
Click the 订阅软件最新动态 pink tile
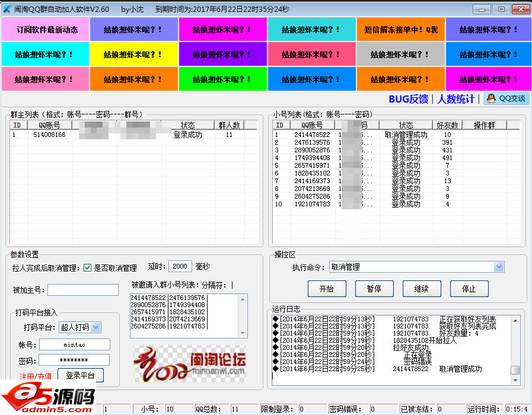pos(46,30)
